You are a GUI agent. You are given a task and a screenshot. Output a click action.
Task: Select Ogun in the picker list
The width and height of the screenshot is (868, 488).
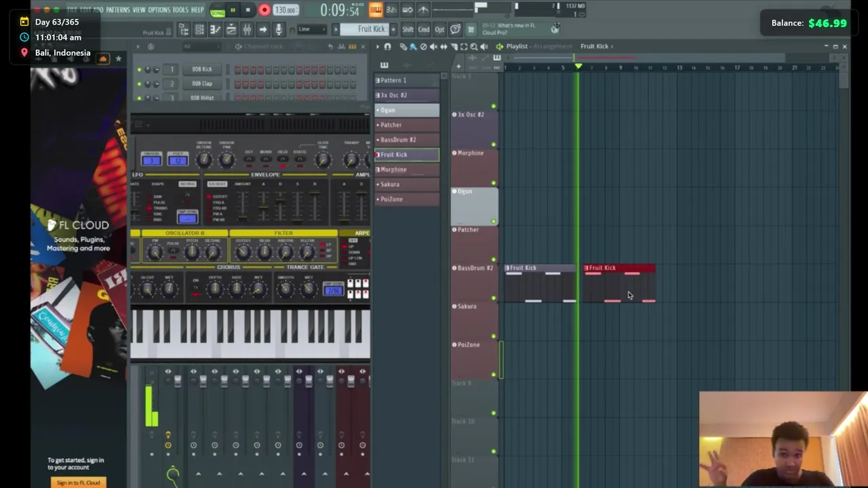407,110
